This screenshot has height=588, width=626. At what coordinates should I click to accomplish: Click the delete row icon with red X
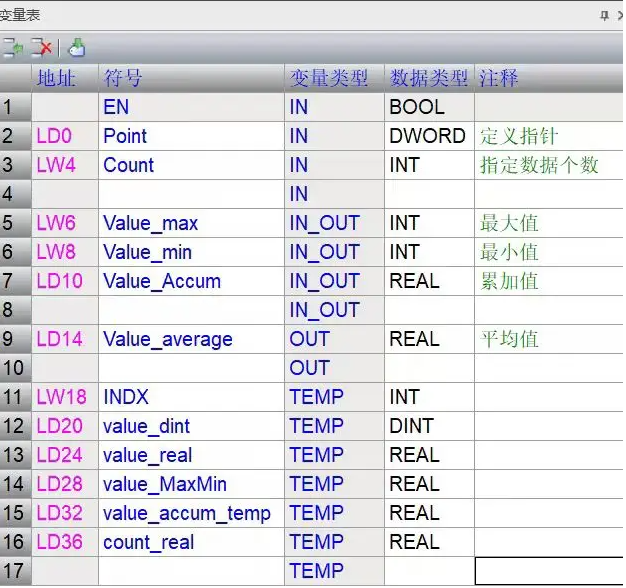tap(42, 49)
